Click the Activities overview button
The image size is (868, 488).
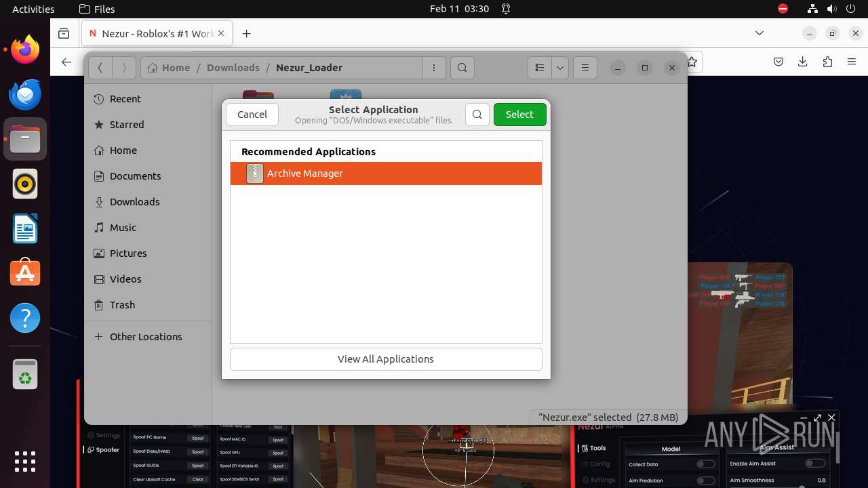[x=33, y=9]
